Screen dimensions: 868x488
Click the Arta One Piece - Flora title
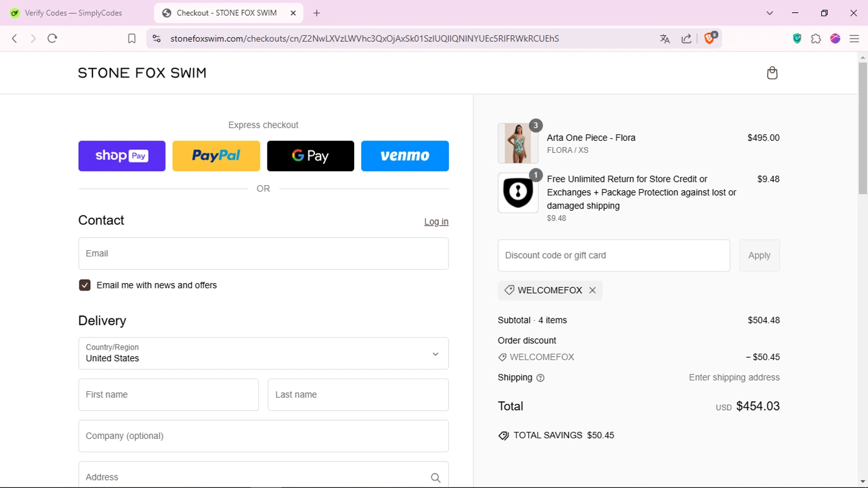click(591, 138)
